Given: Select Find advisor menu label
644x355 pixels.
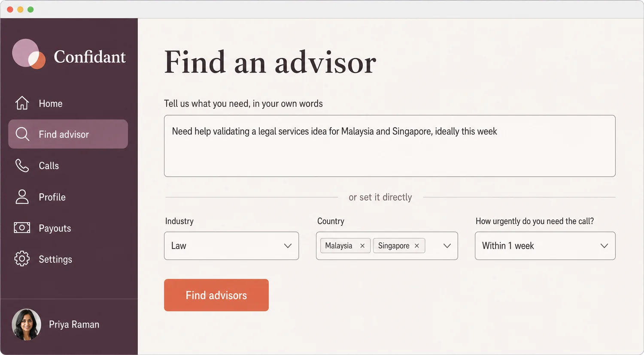Looking at the screenshot, I should pos(64,134).
